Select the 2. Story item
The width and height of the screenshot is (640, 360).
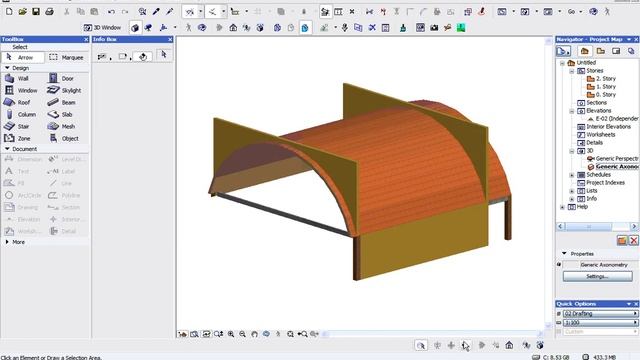click(601, 78)
